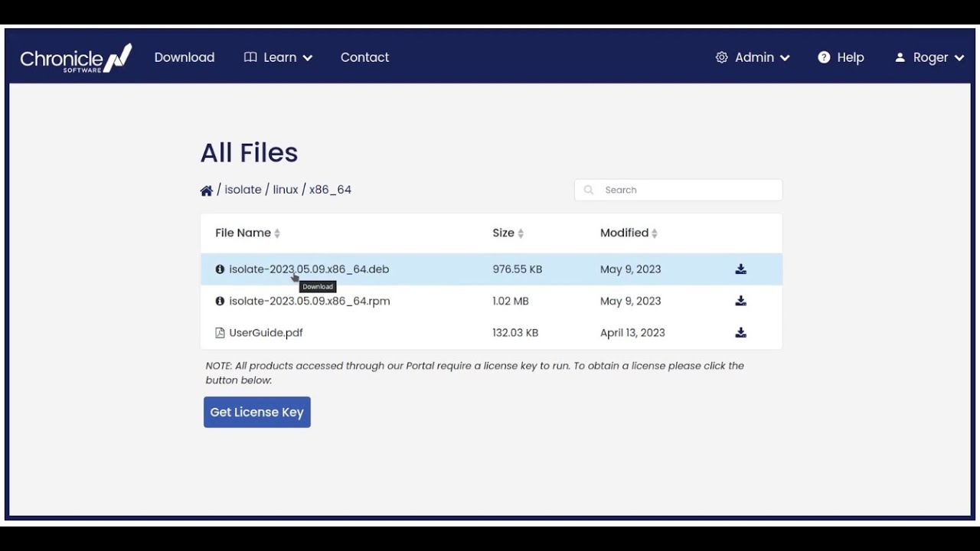
Task: Click the download icon for isolate-2023.05.09.x86_64.rpm
Action: pos(740,301)
